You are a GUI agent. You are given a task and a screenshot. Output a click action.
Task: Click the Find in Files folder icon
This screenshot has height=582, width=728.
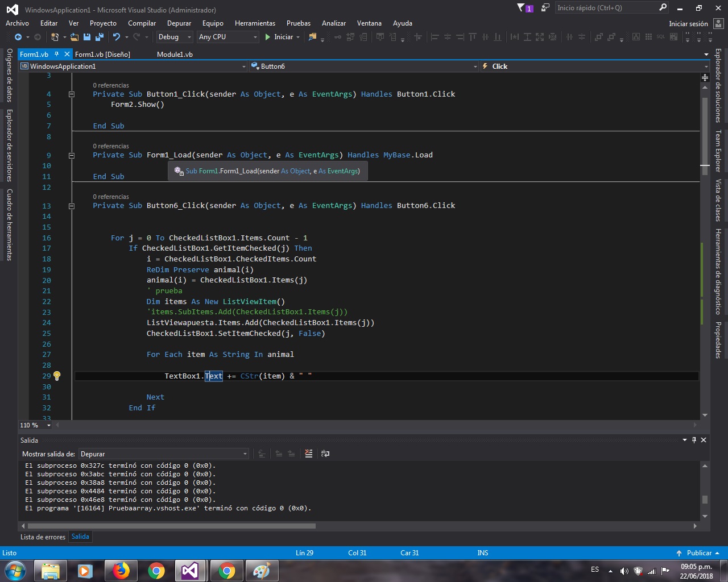[312, 37]
